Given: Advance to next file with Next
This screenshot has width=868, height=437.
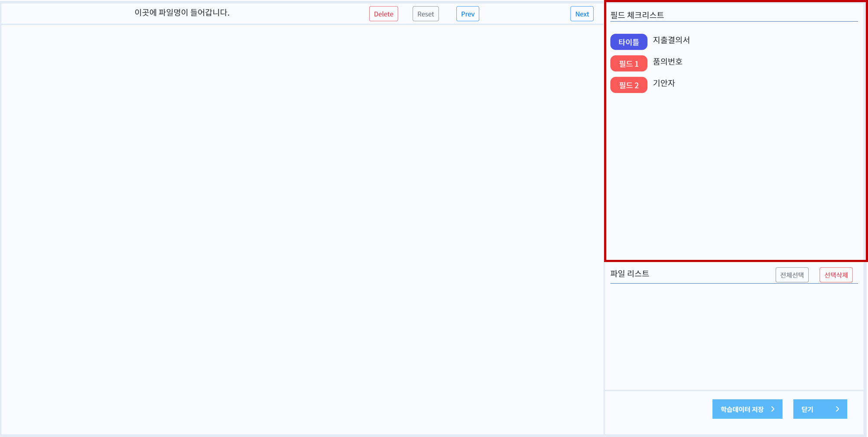Looking at the screenshot, I should coord(582,14).
